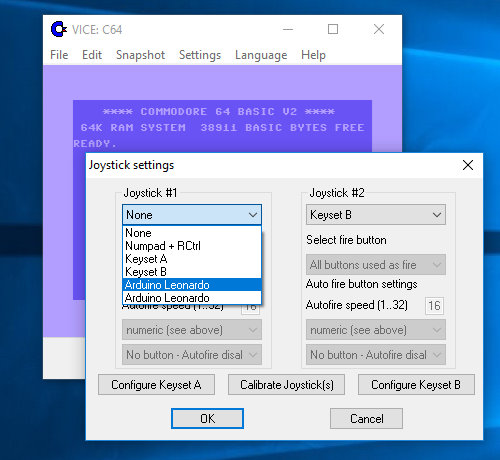Choose Keyset B in the open list
Image resolution: width=500 pixels, height=460 pixels.
click(x=192, y=272)
